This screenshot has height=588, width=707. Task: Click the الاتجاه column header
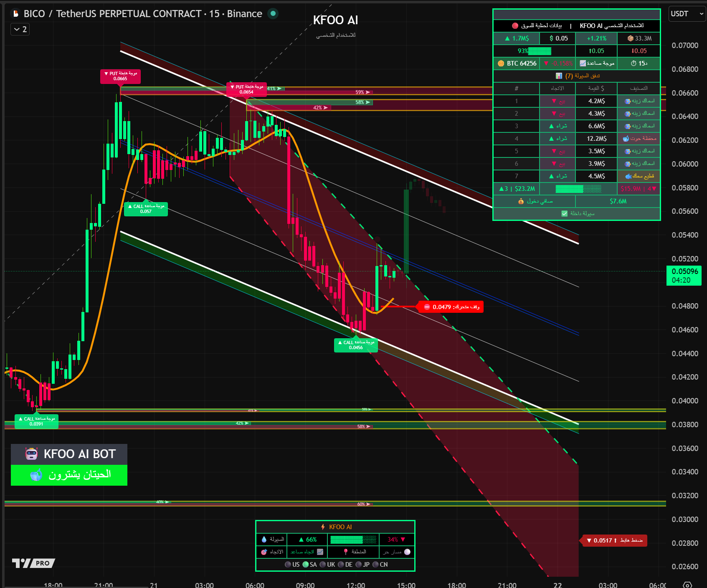557,89
